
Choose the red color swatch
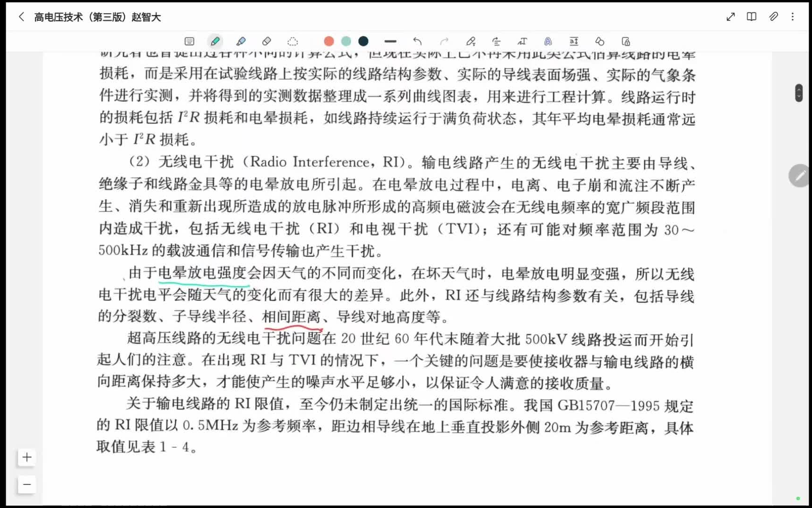329,41
